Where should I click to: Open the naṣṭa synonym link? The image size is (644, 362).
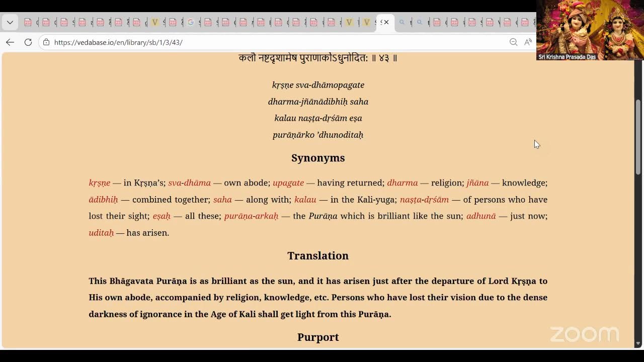click(410, 200)
